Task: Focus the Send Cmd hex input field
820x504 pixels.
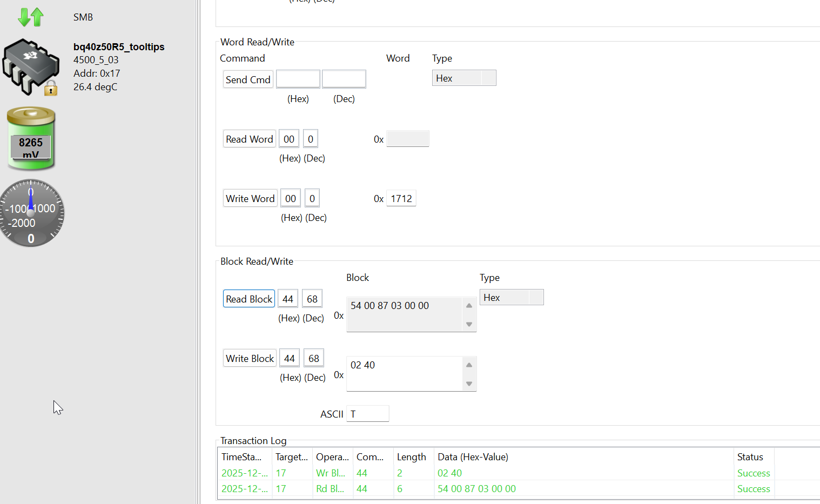Action: click(298, 79)
